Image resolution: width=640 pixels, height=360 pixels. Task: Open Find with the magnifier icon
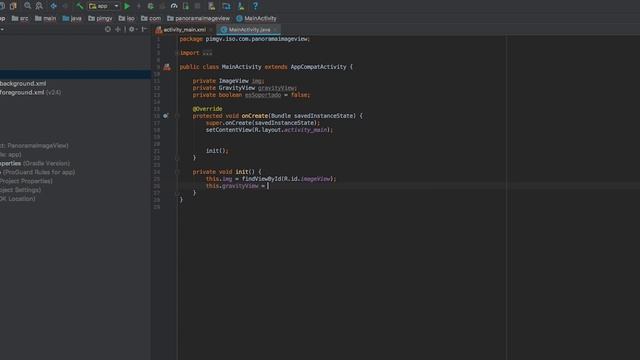click(x=28, y=6)
